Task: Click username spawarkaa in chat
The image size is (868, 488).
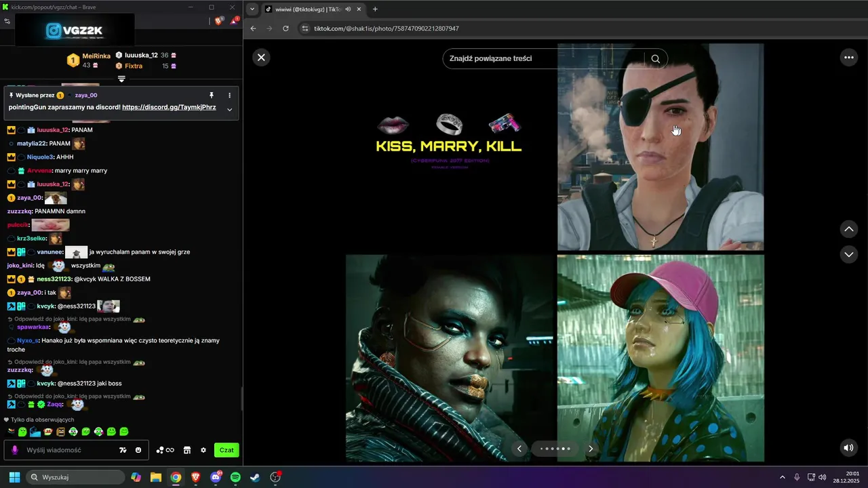Action: pyautogui.click(x=33, y=327)
